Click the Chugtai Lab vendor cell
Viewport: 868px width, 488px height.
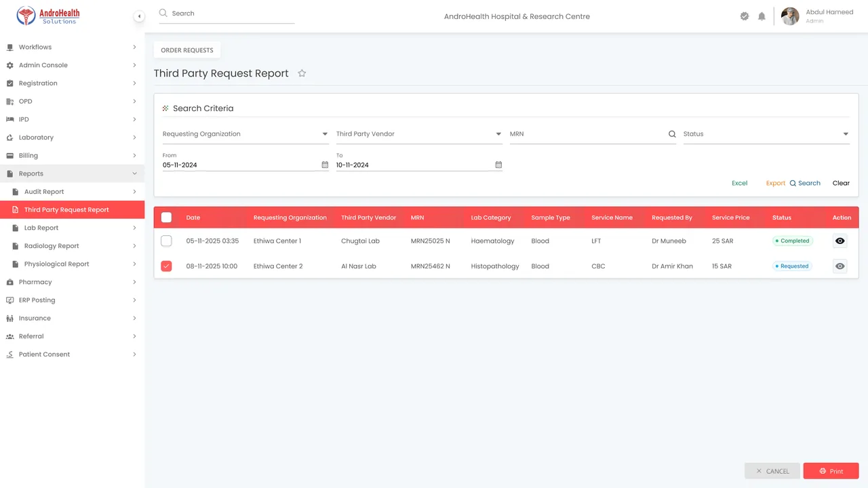pos(360,241)
